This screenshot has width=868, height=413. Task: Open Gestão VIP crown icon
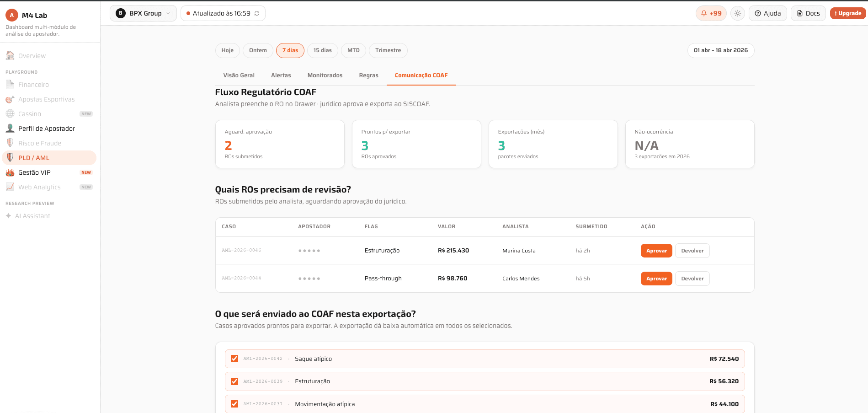click(10, 172)
